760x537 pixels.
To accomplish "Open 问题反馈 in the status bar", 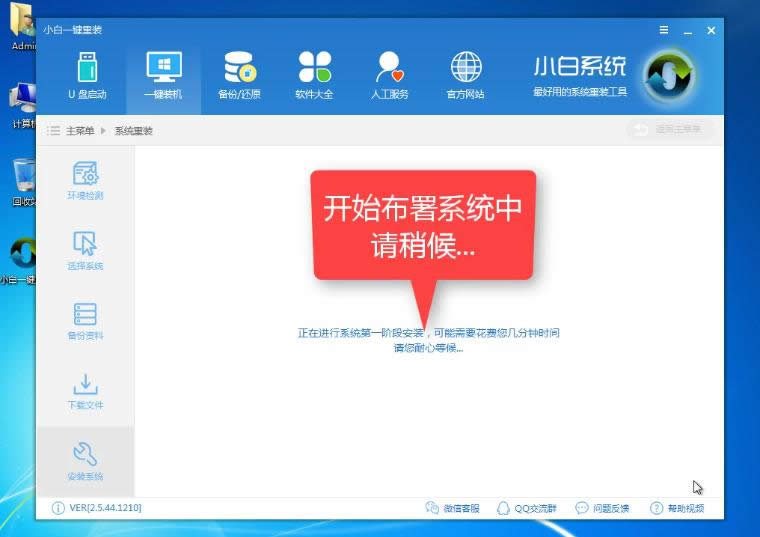I will point(602,508).
